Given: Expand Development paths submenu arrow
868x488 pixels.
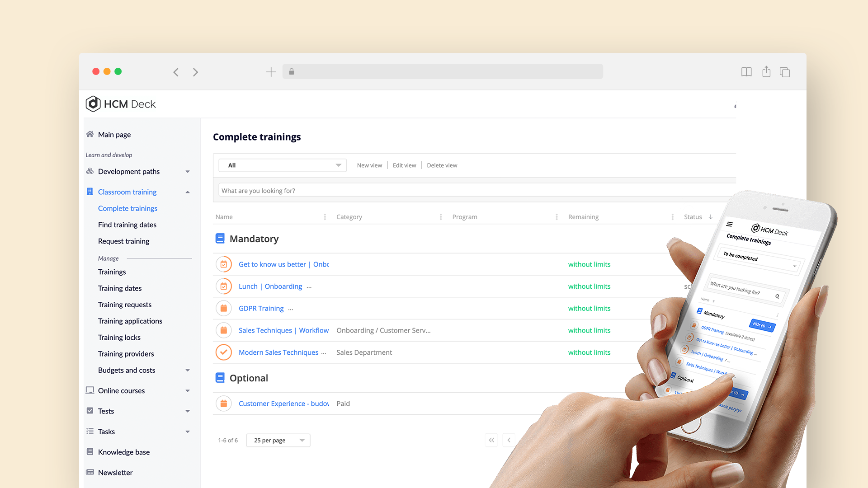Looking at the screenshot, I should 188,172.
